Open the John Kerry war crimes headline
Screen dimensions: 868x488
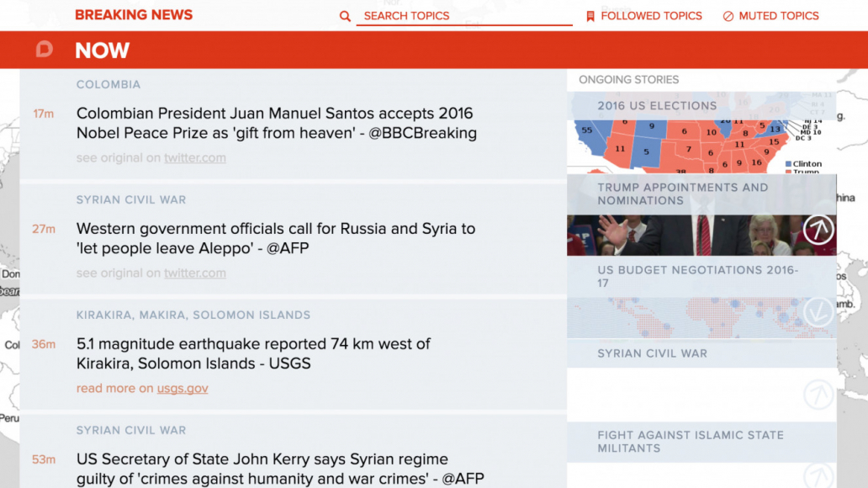[280, 469]
